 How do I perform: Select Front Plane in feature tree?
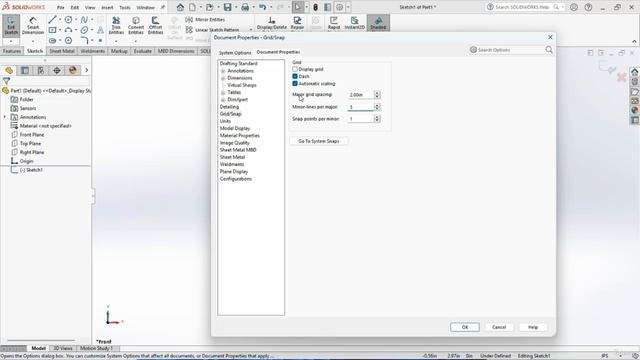(x=31, y=135)
